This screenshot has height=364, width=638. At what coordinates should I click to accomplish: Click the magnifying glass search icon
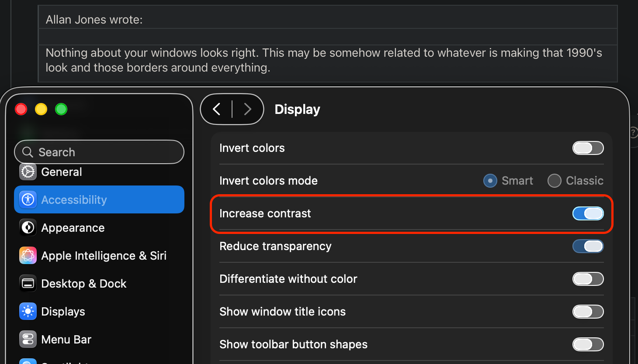(28, 152)
